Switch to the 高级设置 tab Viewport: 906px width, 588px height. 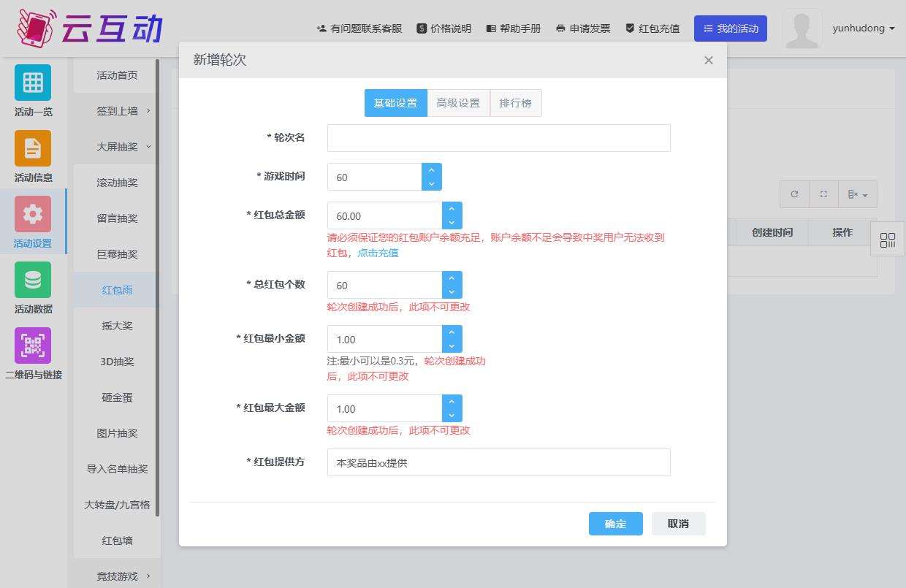pos(458,102)
